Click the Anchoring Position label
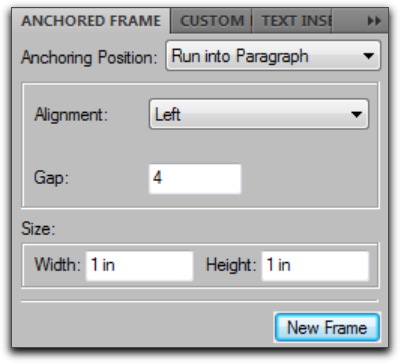The width and height of the screenshot is (400, 363). pyautogui.click(x=89, y=57)
